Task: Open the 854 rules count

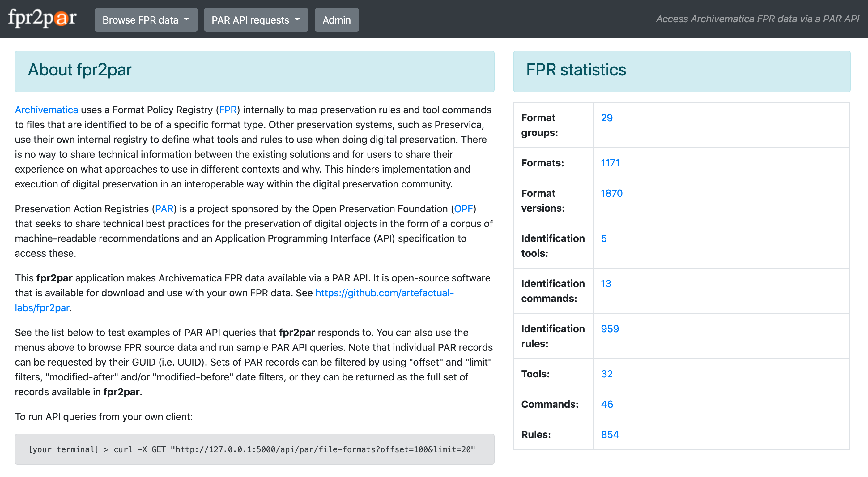Action: 610,435
